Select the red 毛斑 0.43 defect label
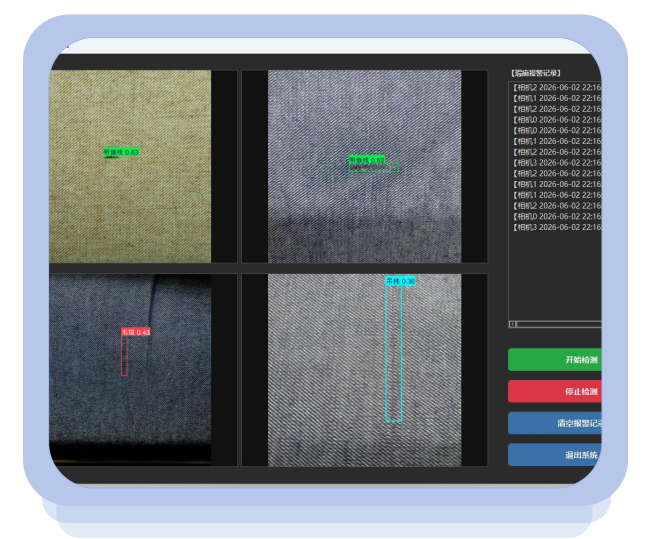657x539 pixels. tap(136, 332)
